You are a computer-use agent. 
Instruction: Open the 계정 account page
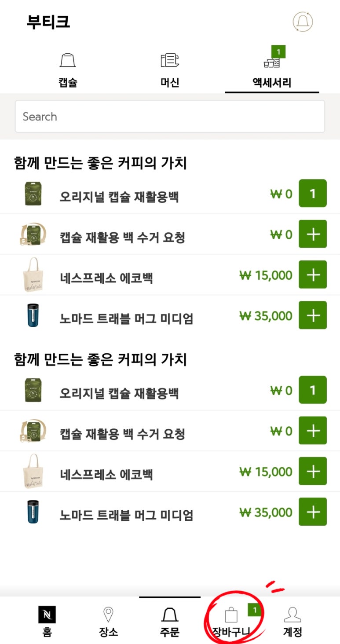tap(292, 621)
